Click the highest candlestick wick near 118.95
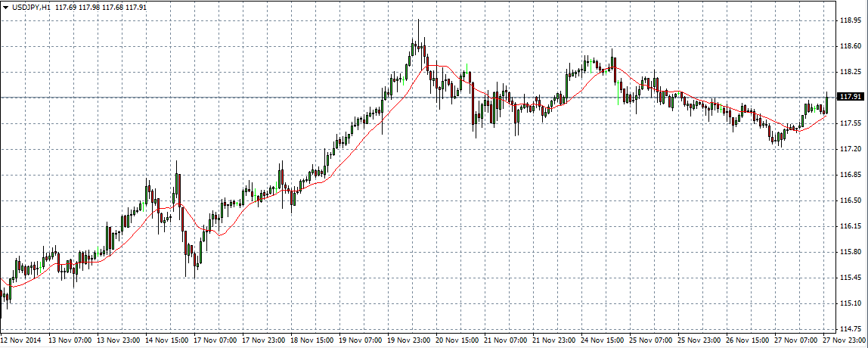The width and height of the screenshot is (868, 348). click(x=418, y=24)
